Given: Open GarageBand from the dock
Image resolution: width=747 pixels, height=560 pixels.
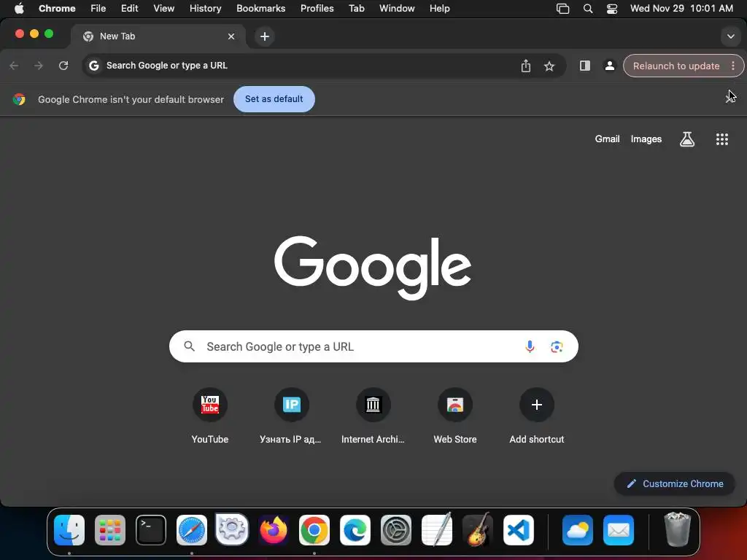Looking at the screenshot, I should coord(477,530).
